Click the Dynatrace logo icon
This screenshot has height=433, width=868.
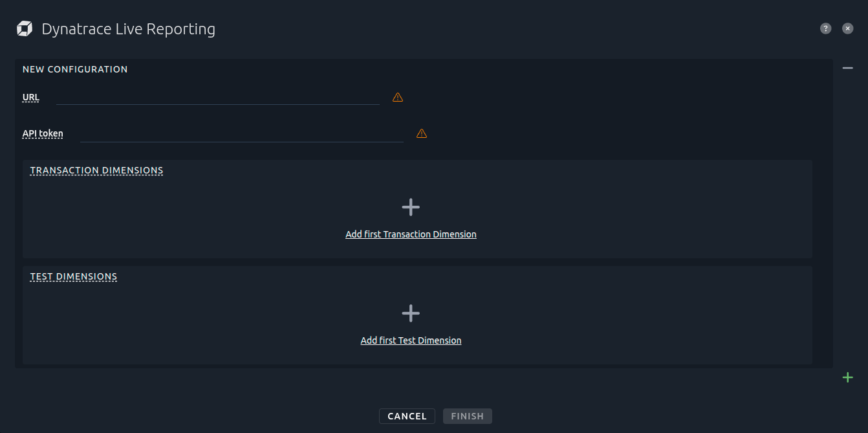25,29
